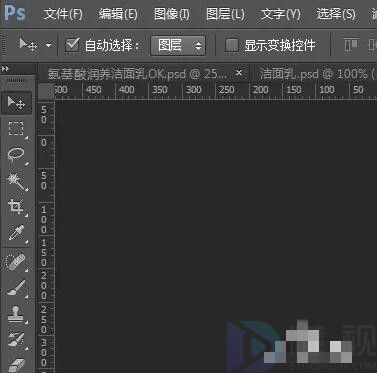Close the 氨基酸润养洁面乳OK.psd tab
This screenshot has width=377, height=373.
(x=239, y=72)
